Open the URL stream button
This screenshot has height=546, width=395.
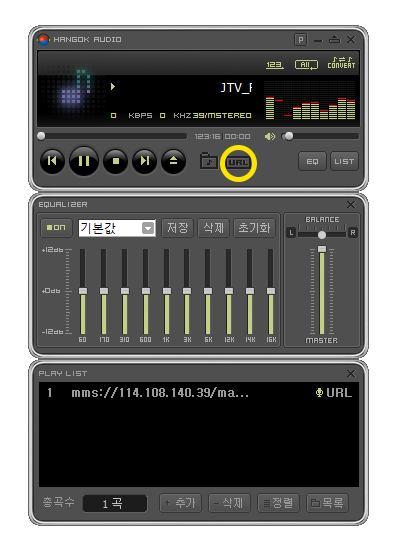coord(238,163)
